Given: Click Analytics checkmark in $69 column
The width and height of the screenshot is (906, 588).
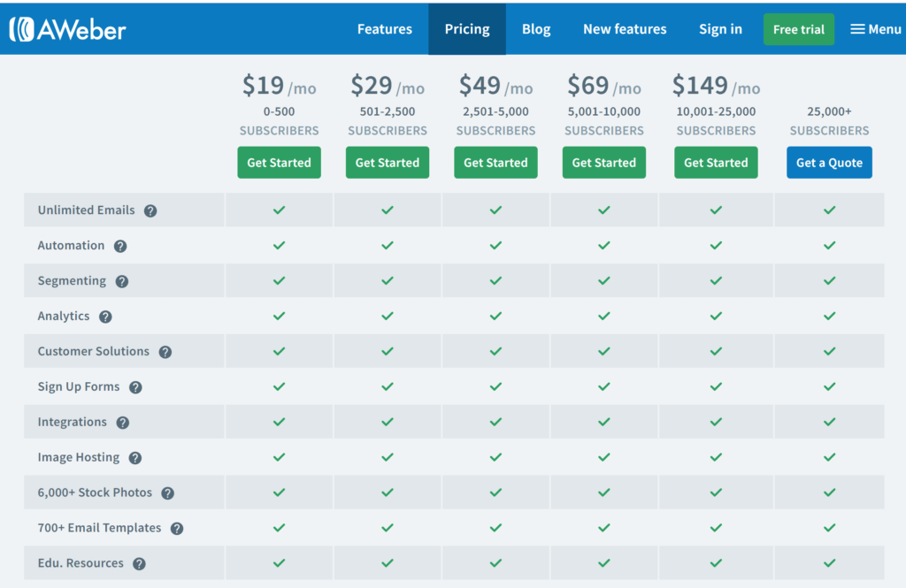Looking at the screenshot, I should (603, 316).
